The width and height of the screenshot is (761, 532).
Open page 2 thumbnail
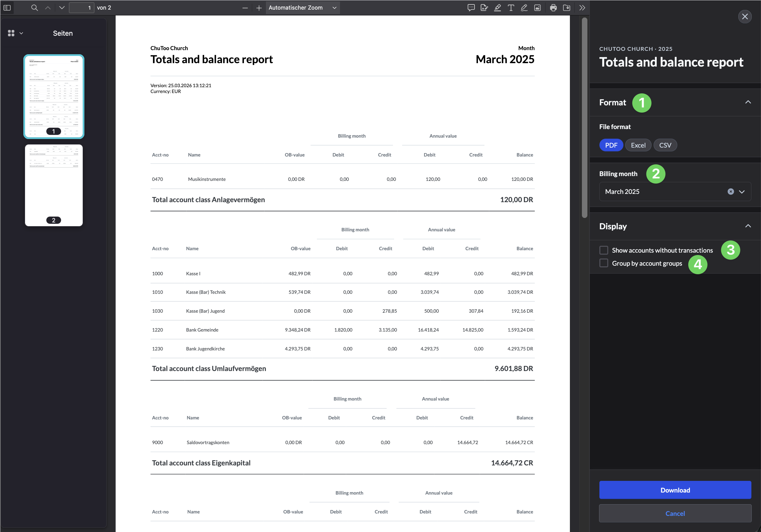(54, 185)
